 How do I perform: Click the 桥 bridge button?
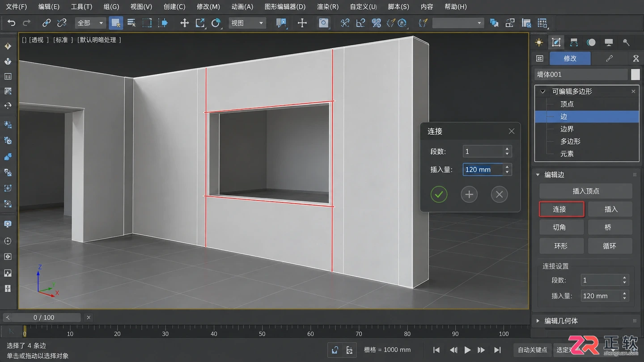pyautogui.click(x=610, y=227)
